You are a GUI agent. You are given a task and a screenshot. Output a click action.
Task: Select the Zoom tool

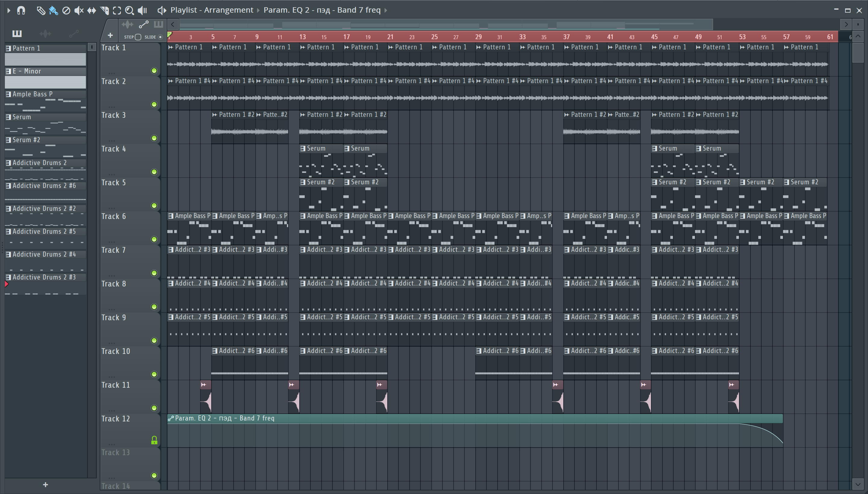[129, 11]
